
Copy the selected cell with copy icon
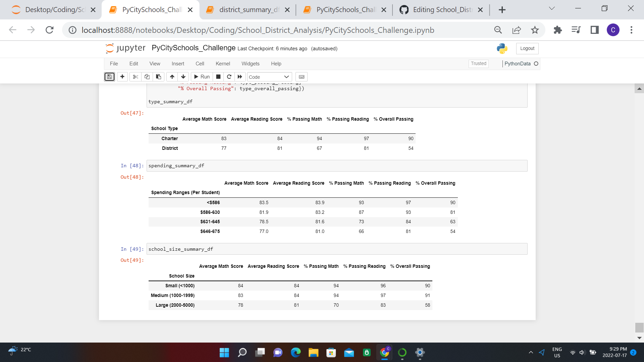pos(147,77)
